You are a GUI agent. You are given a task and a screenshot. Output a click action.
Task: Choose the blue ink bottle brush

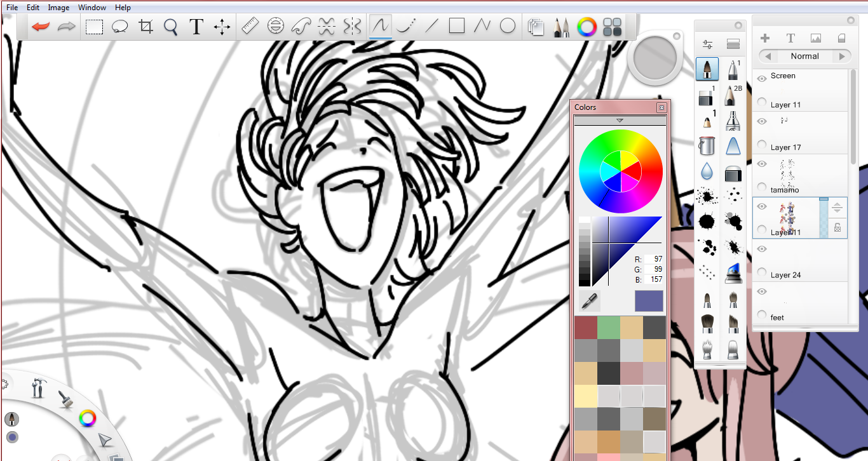[x=733, y=272]
